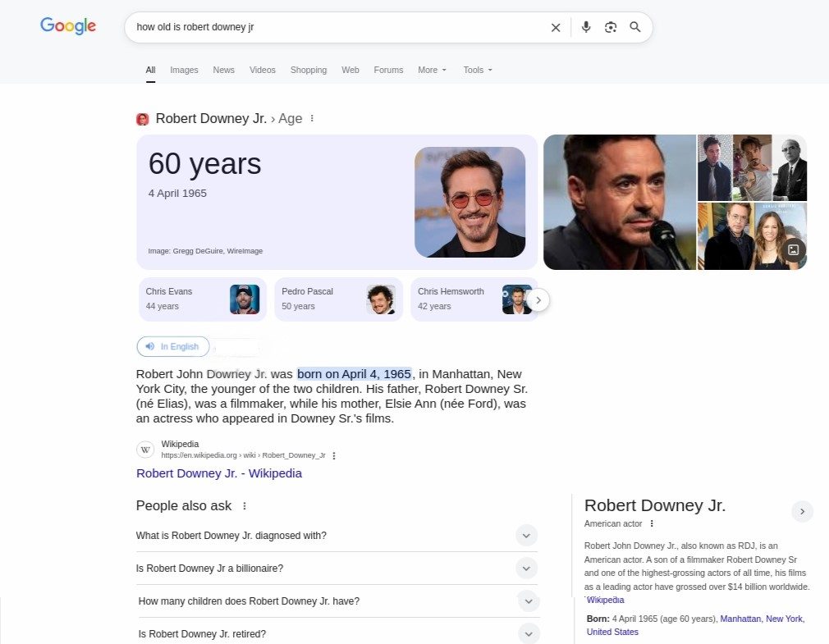Clear the search query with the X icon
Screen dimensions: 829x644
coord(556,27)
